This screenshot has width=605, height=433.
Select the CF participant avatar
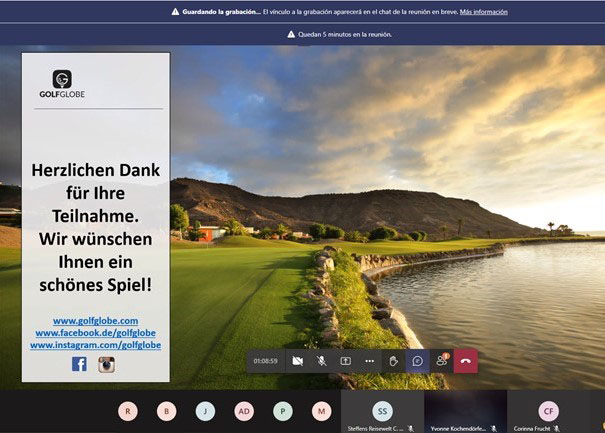pyautogui.click(x=549, y=411)
